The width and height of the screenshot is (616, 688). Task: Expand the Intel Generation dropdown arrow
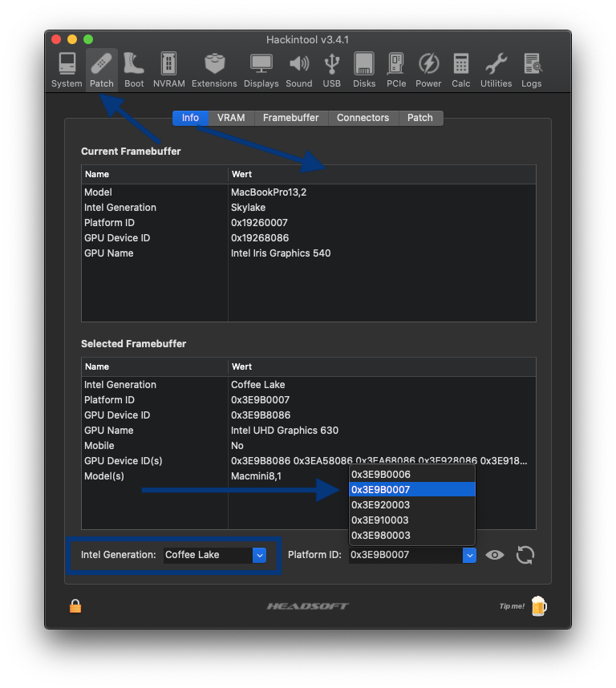[259, 555]
